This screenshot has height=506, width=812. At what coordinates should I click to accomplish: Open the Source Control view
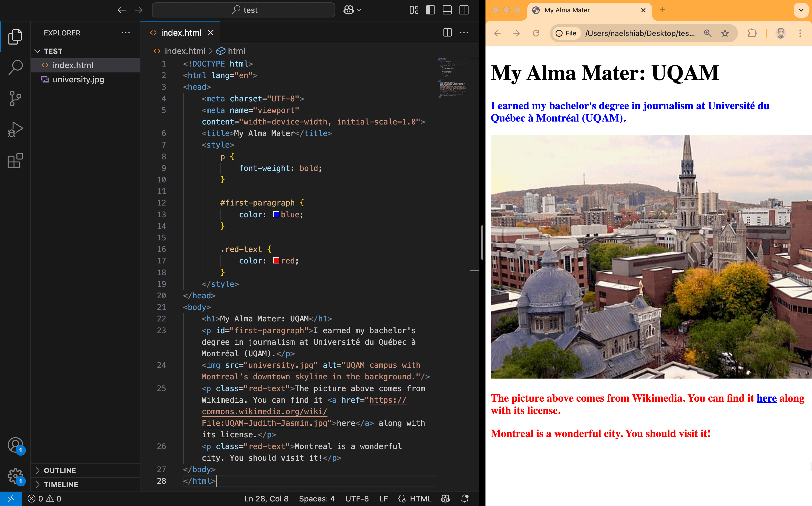15,98
